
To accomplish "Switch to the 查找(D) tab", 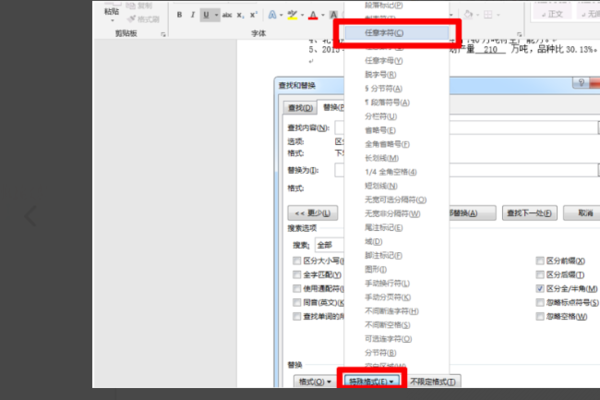I will coord(300,108).
